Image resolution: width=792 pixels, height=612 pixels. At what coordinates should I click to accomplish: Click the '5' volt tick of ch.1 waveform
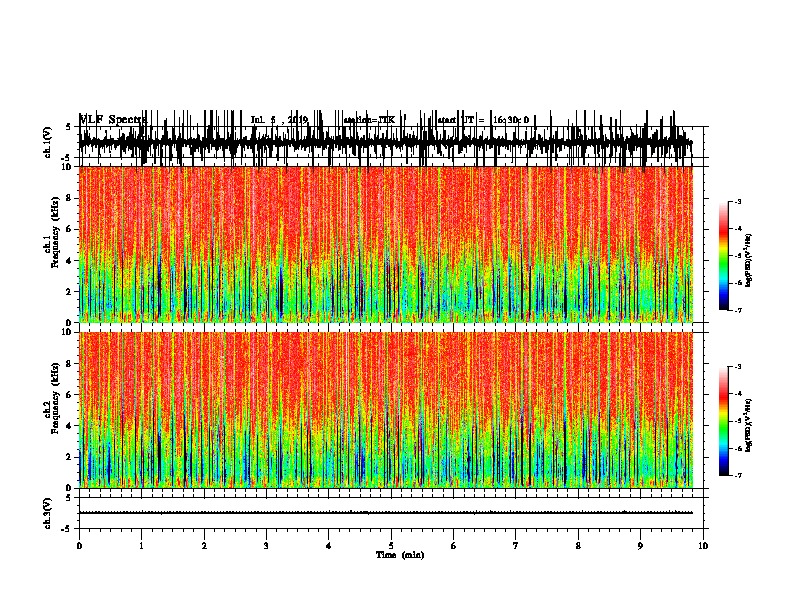click(x=68, y=127)
